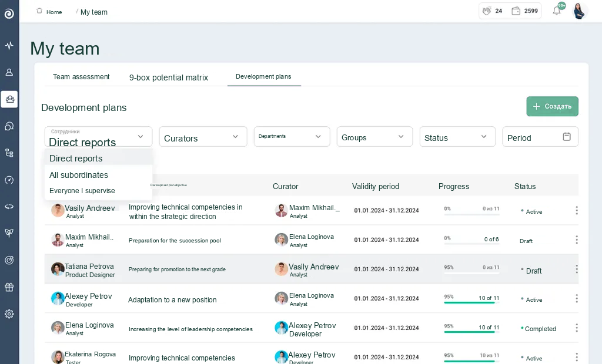Image resolution: width=602 pixels, height=364 pixels.
Task: Click the progress bar for the new position adaptation plan
Action: pyautogui.click(x=471, y=302)
